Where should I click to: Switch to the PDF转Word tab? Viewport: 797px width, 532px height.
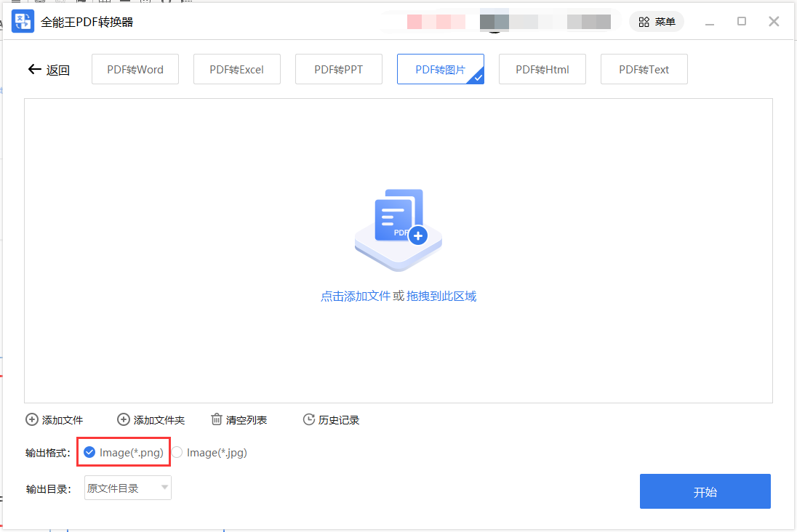(135, 68)
